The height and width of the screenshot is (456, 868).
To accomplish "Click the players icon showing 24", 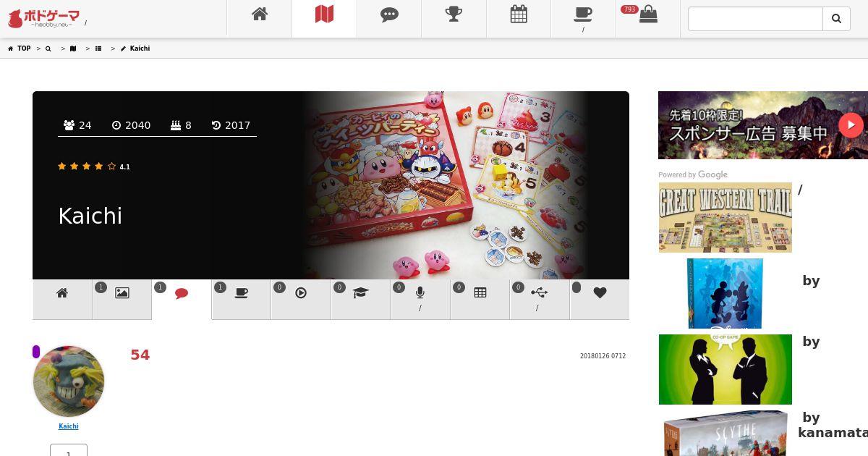I will [x=77, y=125].
